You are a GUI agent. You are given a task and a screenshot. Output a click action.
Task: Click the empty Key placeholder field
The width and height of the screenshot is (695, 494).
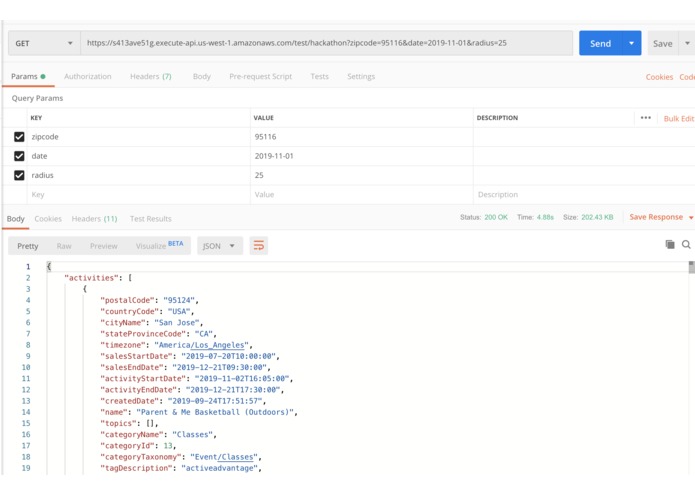[x=138, y=194]
